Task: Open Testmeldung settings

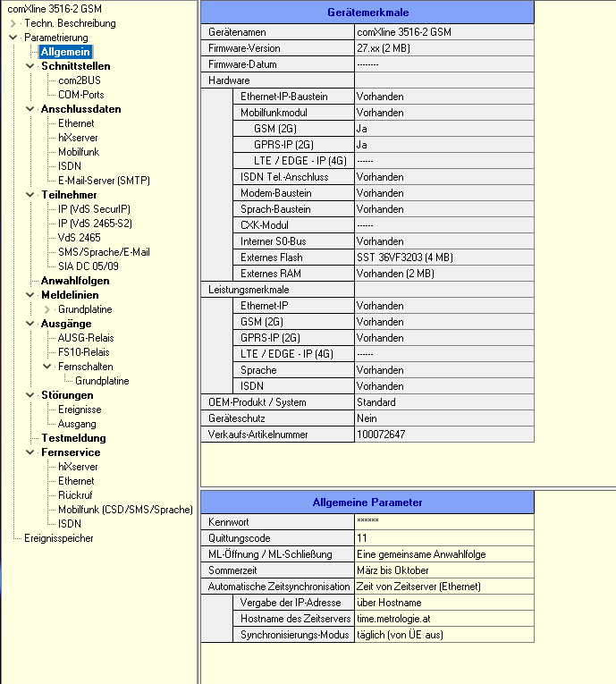Action: pyautogui.click(x=73, y=438)
